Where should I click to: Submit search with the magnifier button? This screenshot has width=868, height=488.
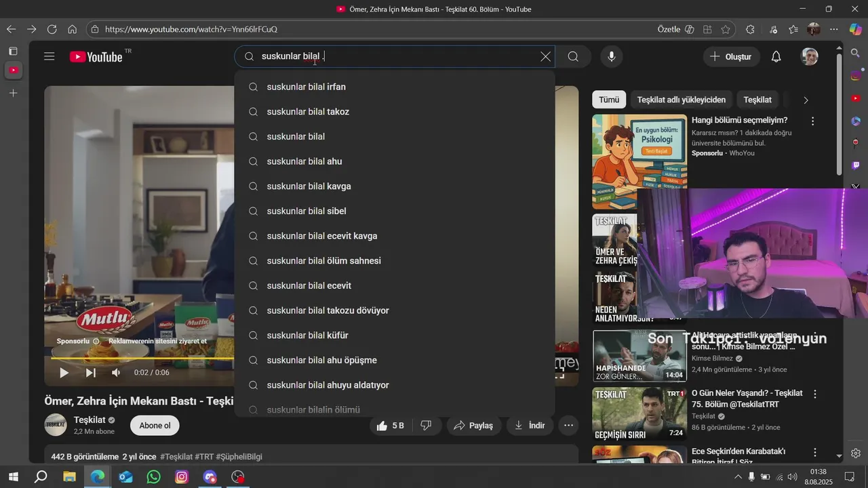(573, 56)
